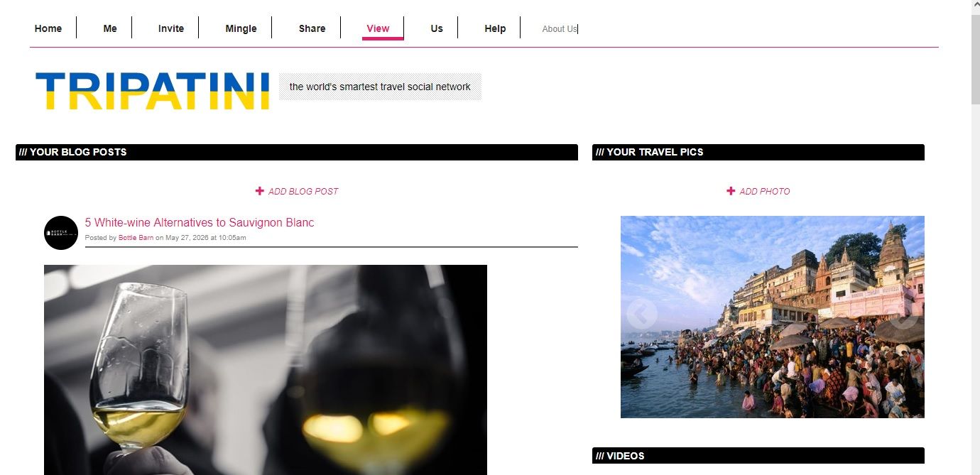Open the Us menu item
The width and height of the screenshot is (980, 475).
pos(437,28)
